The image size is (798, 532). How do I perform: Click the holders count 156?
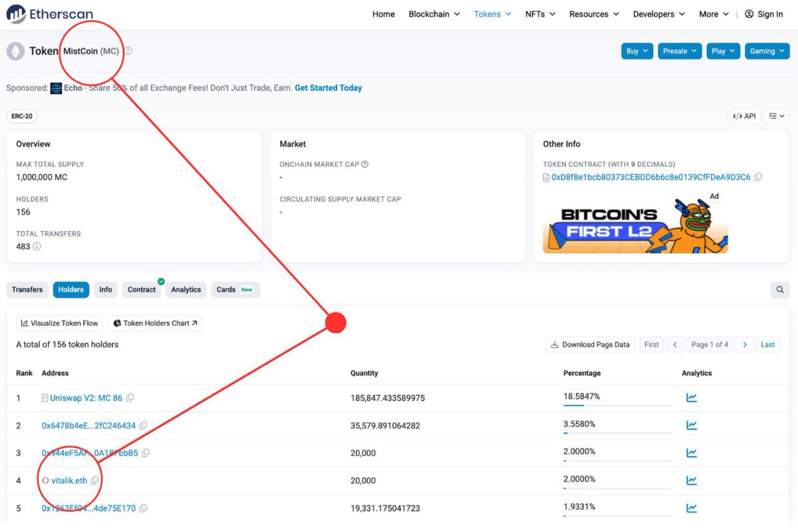[23, 212]
